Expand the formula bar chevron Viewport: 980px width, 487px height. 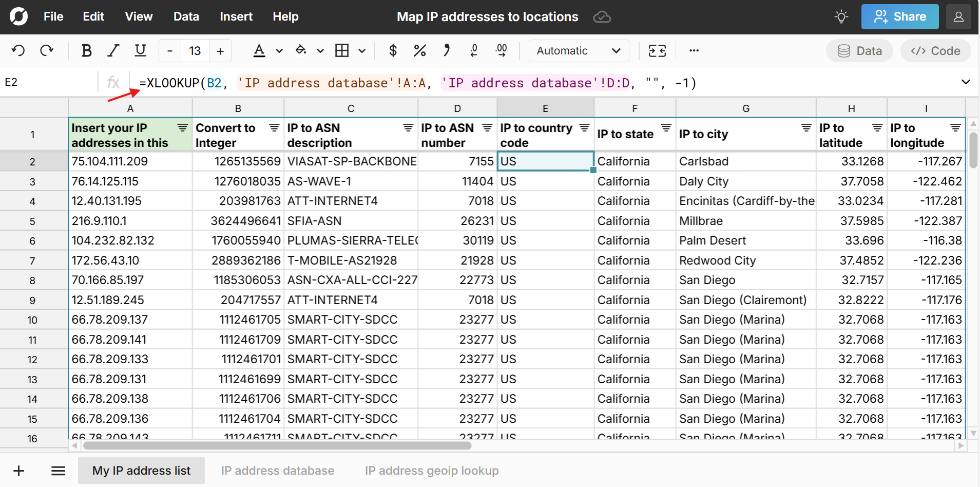click(965, 82)
